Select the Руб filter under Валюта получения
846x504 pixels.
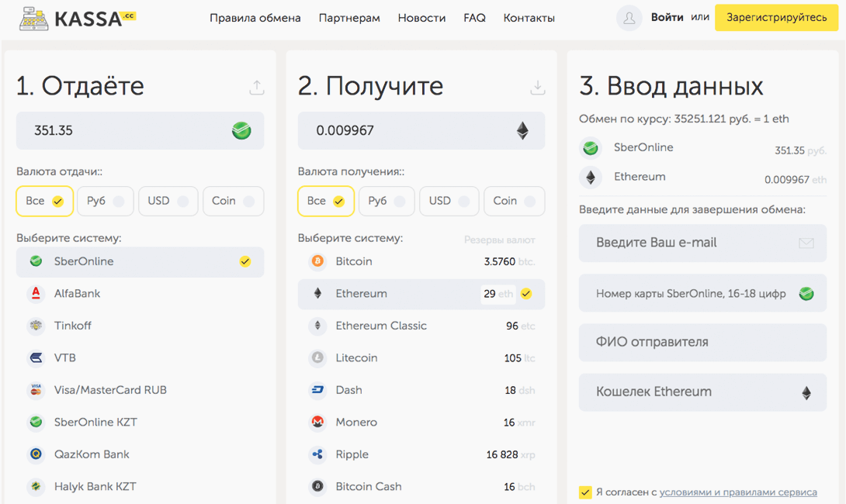pyautogui.click(x=387, y=201)
